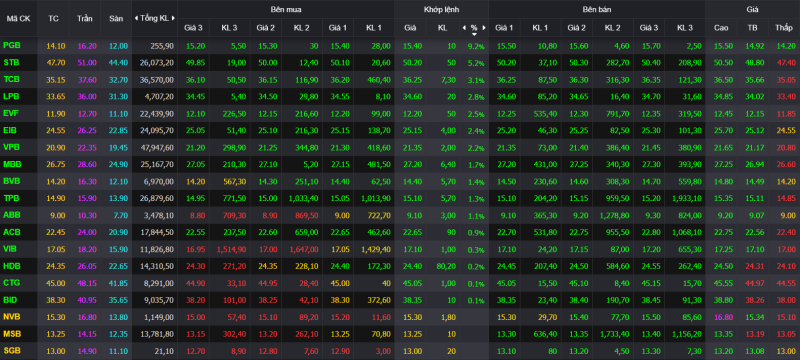Open the EVF stock ticker
The image size is (800, 360).
[x=11, y=113]
